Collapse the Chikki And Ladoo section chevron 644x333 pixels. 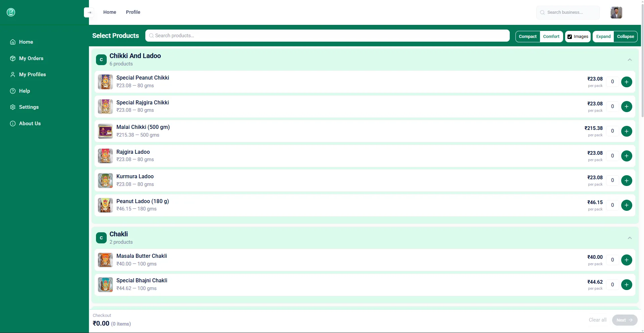click(x=630, y=60)
